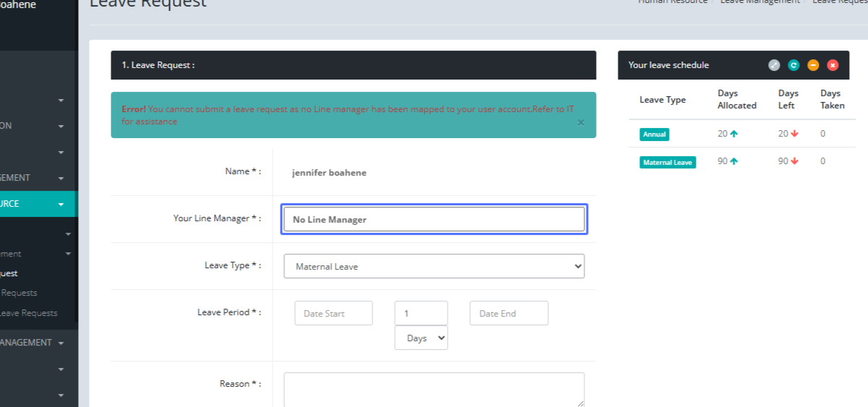Expand the sidebar section ending in ANAGEMENT

(x=61, y=343)
